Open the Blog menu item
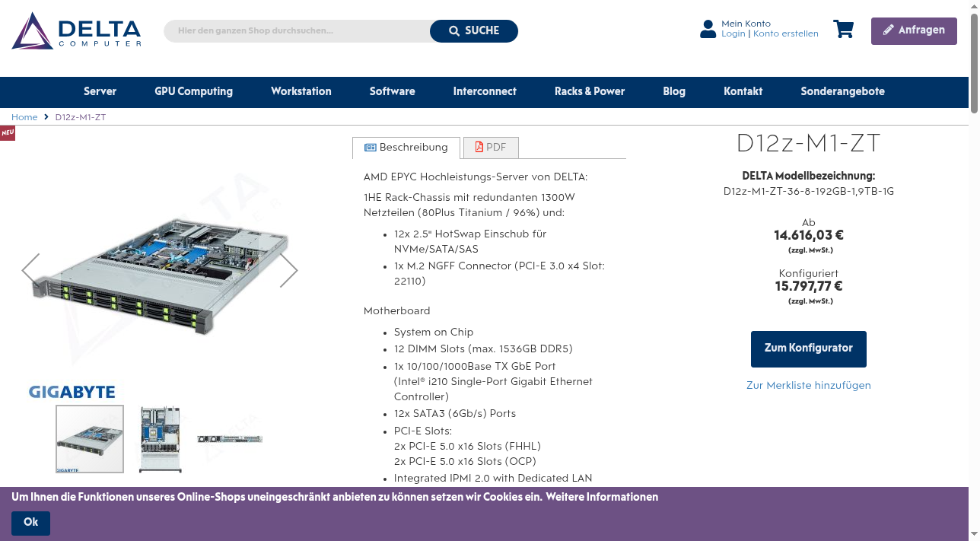 point(674,91)
